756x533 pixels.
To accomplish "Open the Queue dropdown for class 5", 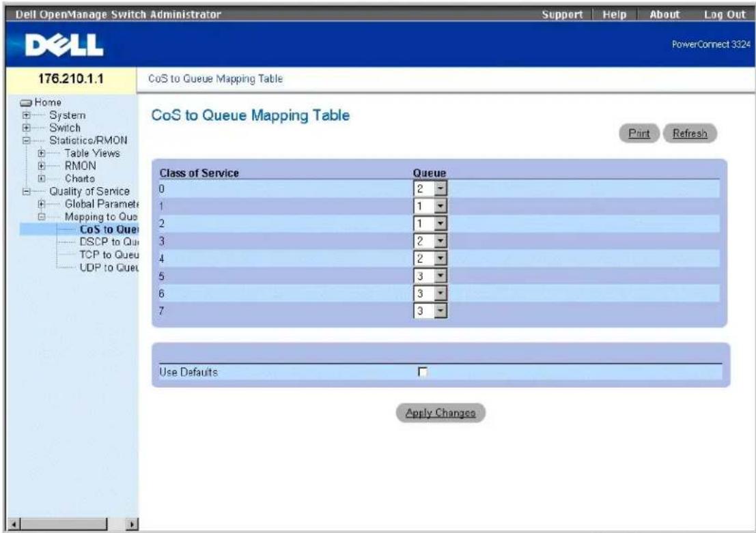I will click(x=430, y=276).
